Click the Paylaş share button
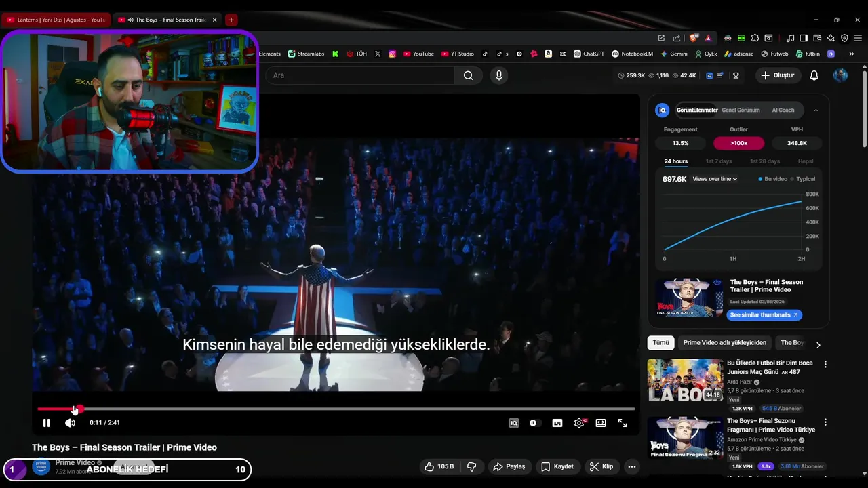This screenshot has width=868, height=488. click(509, 466)
